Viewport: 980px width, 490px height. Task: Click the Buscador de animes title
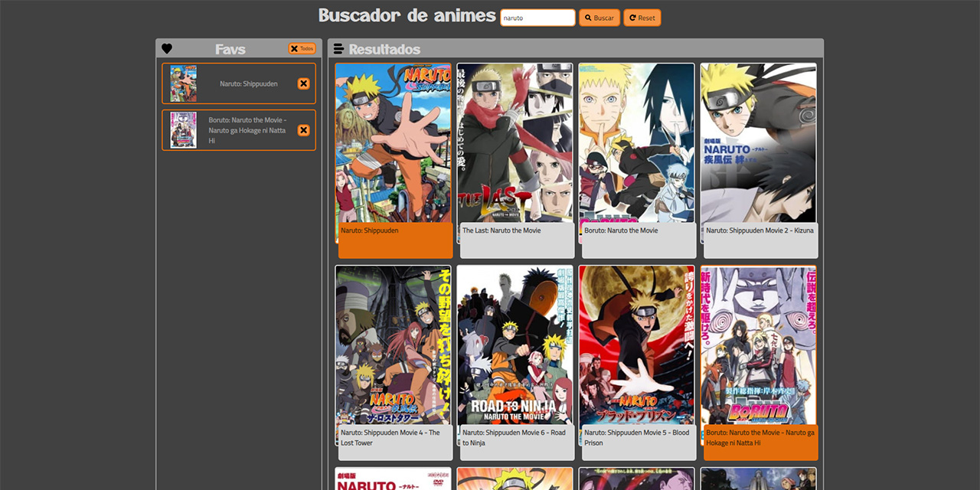(407, 15)
